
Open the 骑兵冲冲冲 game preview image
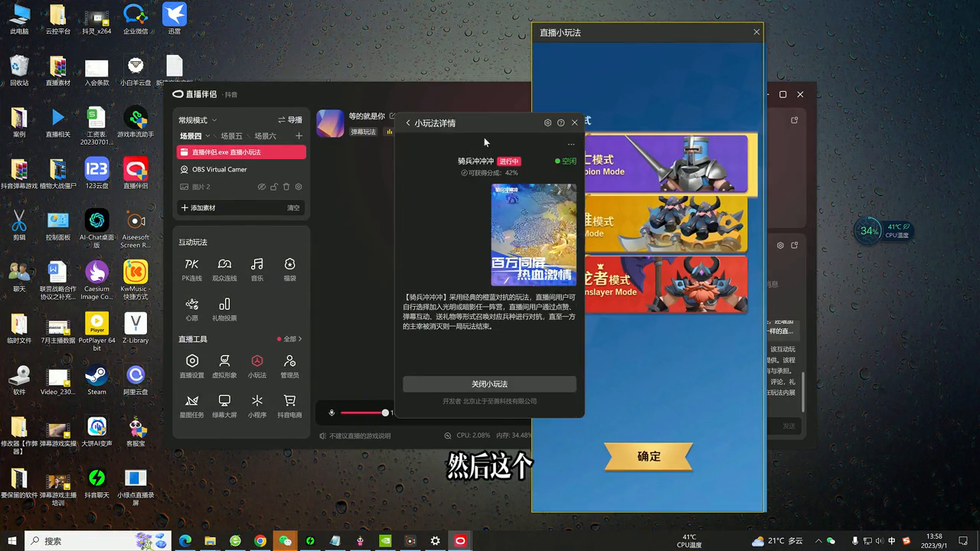click(x=534, y=234)
